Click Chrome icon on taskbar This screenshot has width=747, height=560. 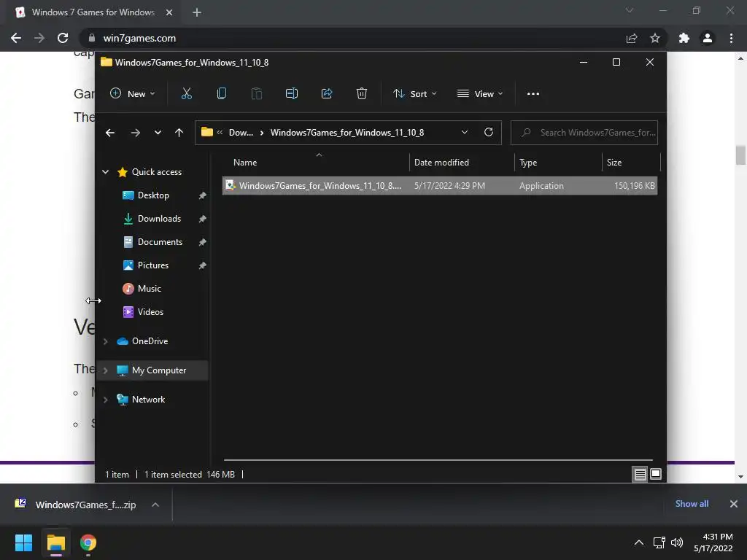[88, 542]
